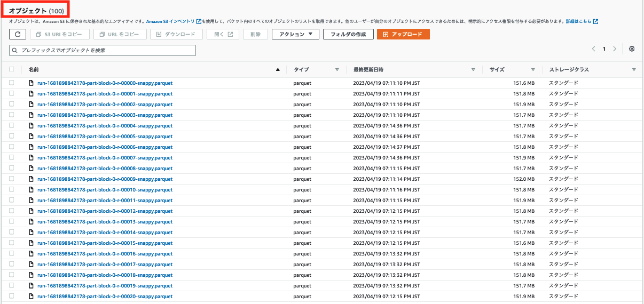Click timestamp 2023/04/19 07:11:16 PM JST
The width and height of the screenshot is (644, 304).
coord(386,190)
